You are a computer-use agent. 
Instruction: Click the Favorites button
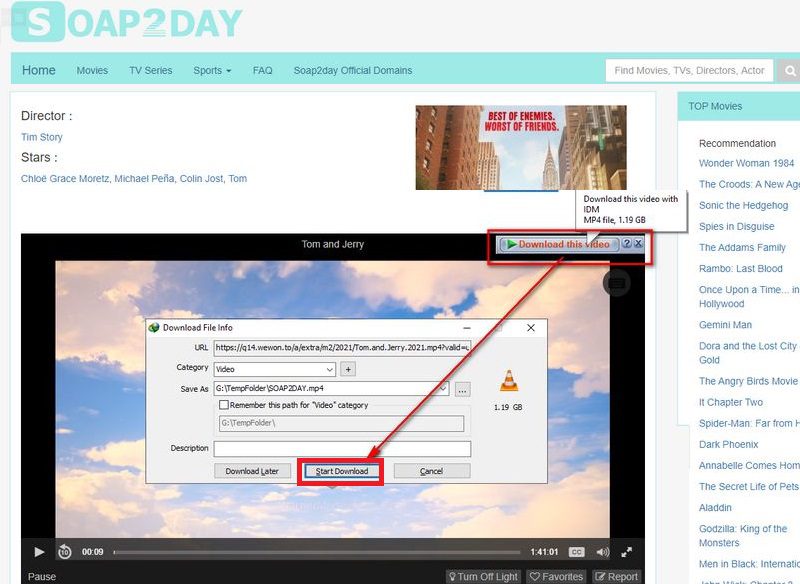point(556,576)
